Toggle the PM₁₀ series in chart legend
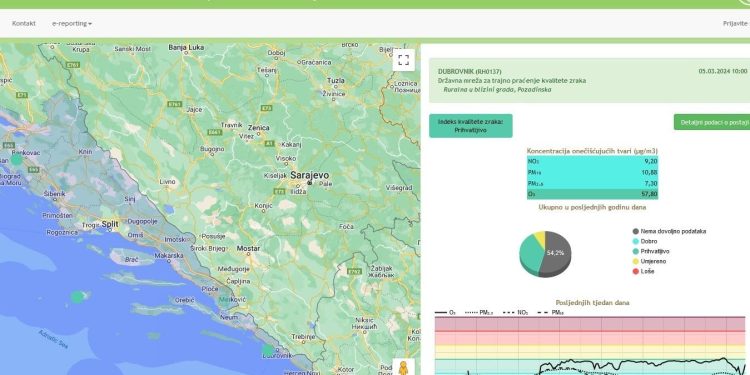 551,312
